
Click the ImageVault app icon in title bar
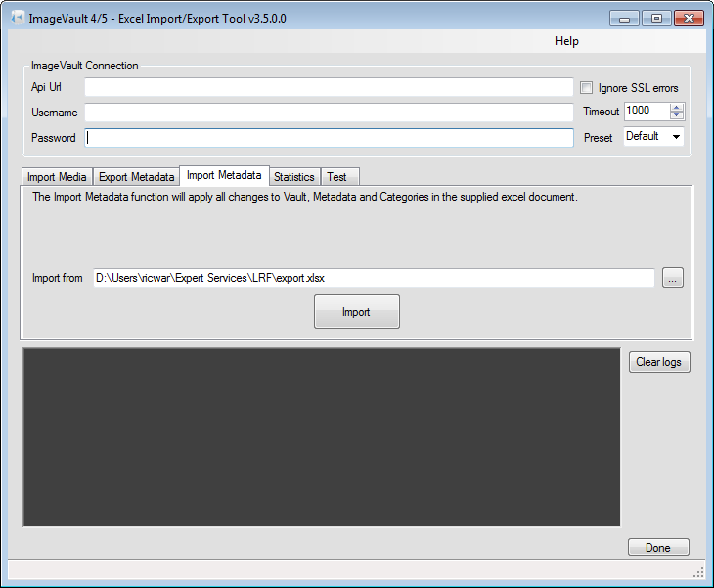[x=18, y=18]
